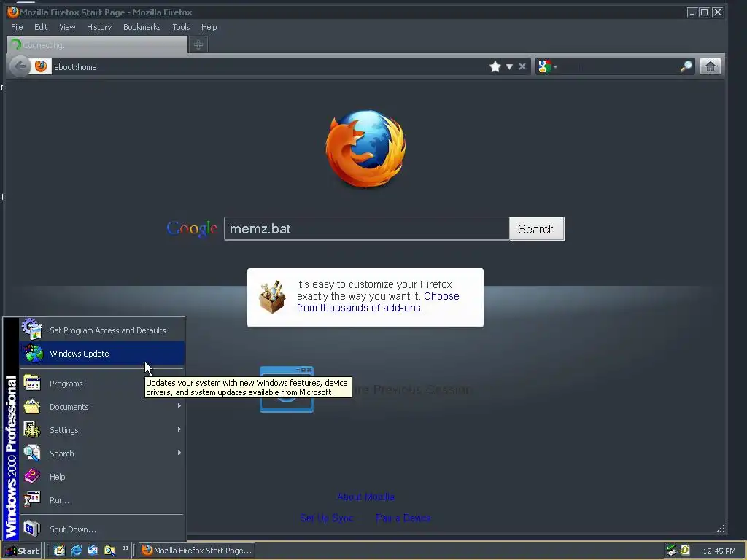Open a new tab with the plus button

198,44
